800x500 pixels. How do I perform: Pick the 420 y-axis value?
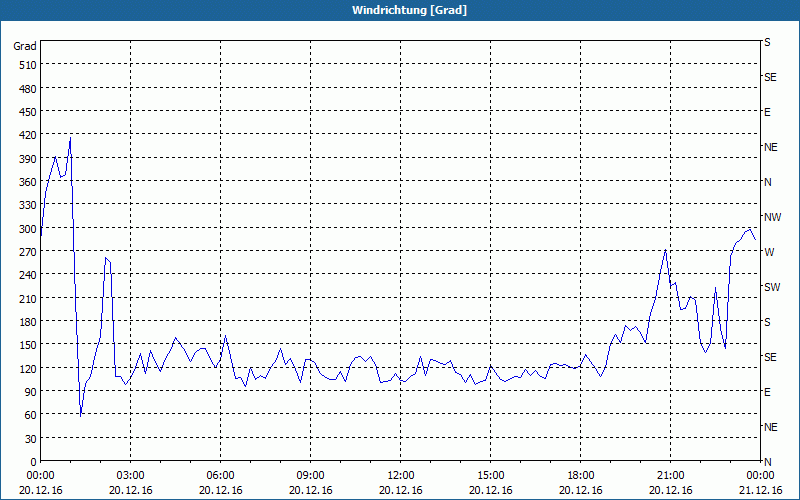point(29,135)
